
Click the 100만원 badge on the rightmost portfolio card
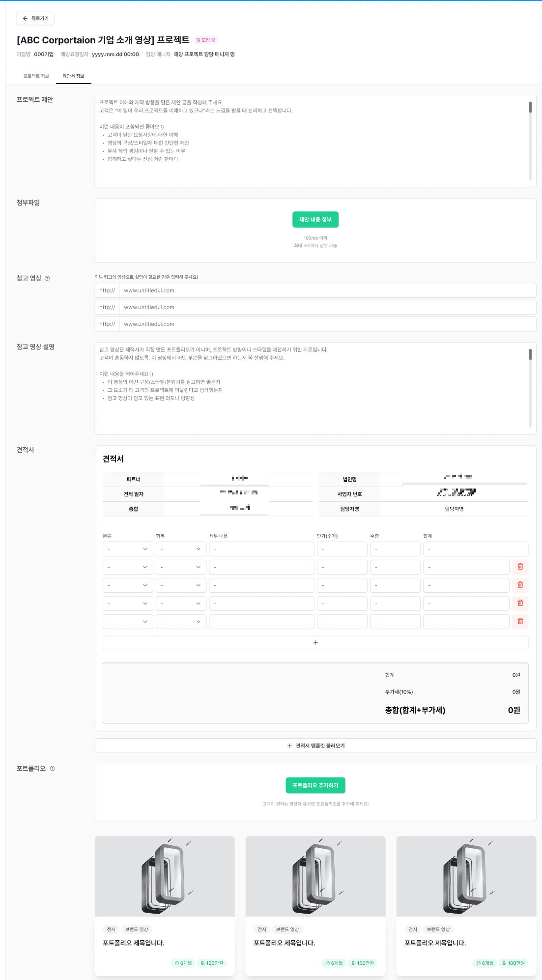coord(513,963)
